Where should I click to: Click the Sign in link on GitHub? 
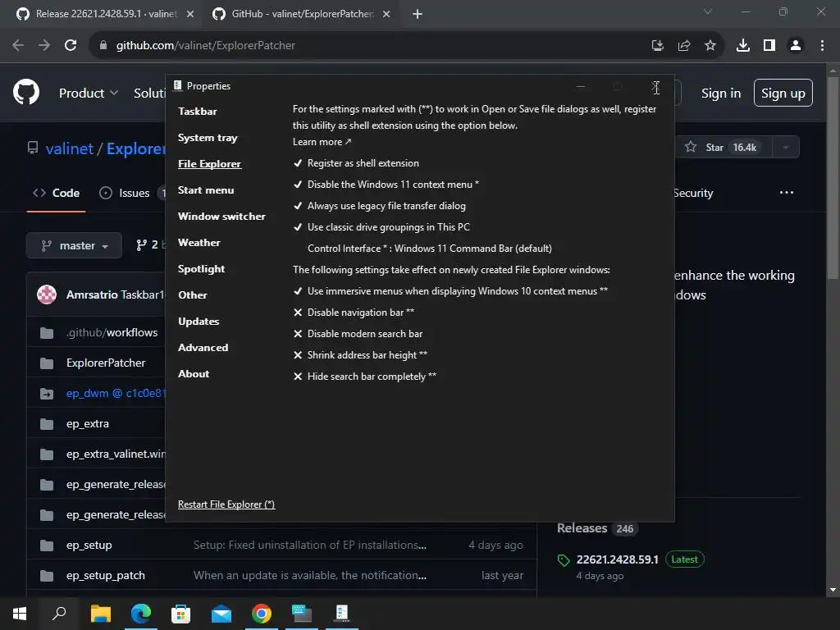tap(721, 94)
